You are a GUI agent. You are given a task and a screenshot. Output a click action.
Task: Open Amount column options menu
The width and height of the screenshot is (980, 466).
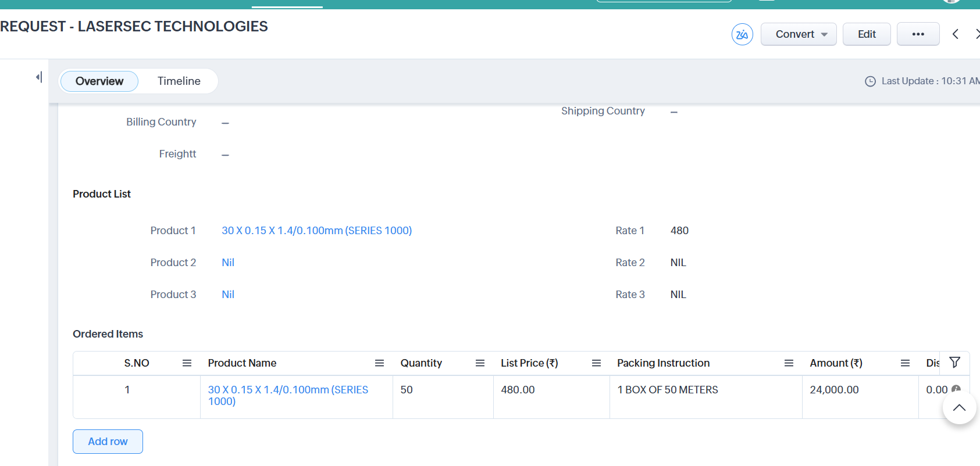pos(905,363)
